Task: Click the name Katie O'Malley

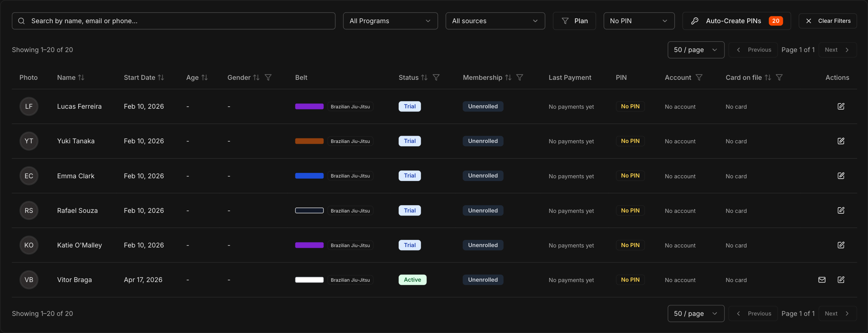Action: (x=79, y=245)
